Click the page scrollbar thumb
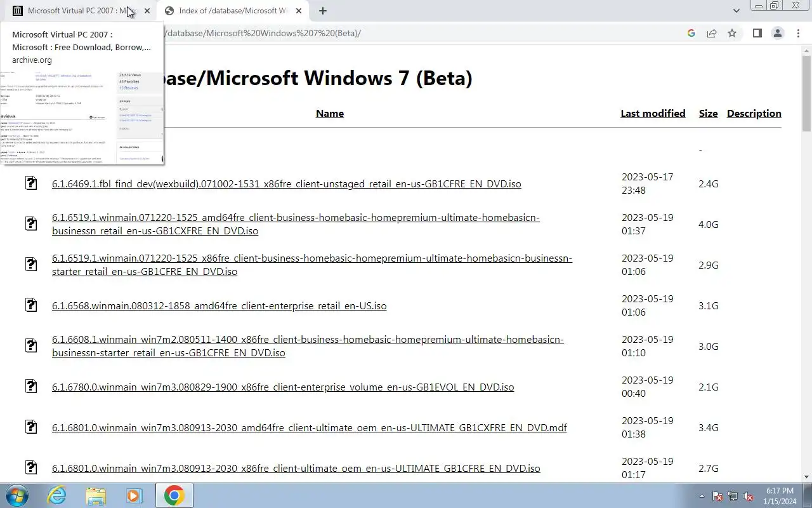The width and height of the screenshot is (812, 508). 806,93
